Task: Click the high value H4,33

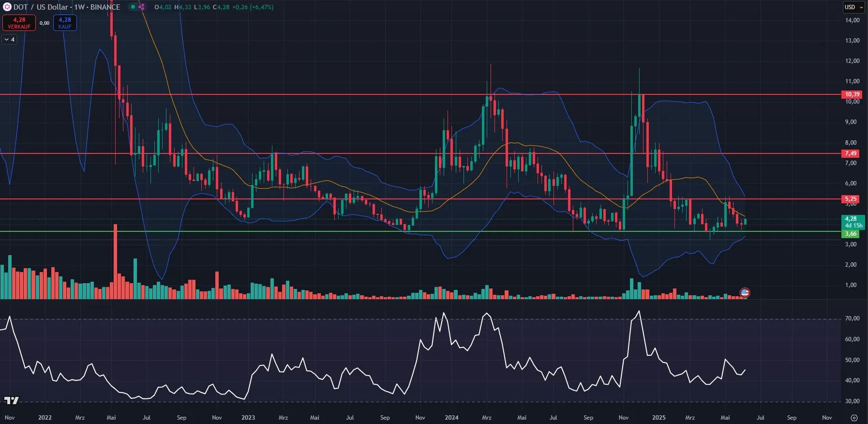Action: click(183, 7)
